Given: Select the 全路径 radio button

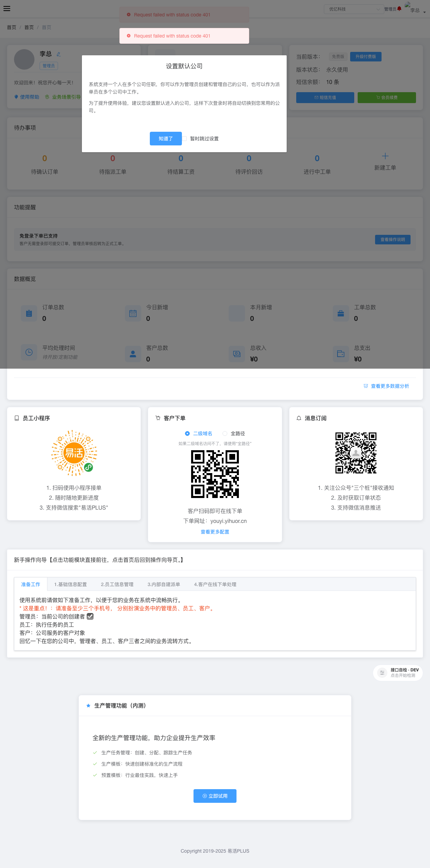Looking at the screenshot, I should pos(225,433).
